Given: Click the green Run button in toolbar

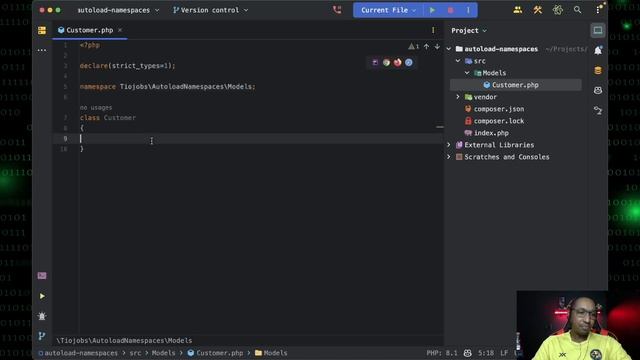Looking at the screenshot, I should [x=432, y=10].
